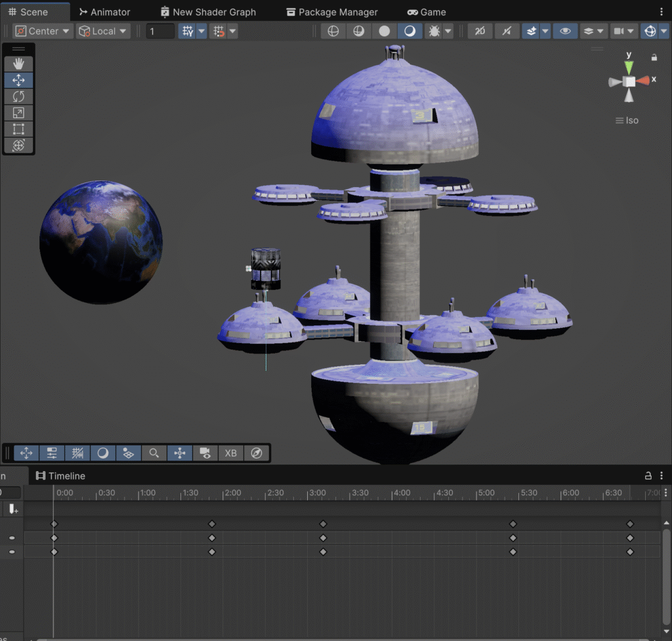Select the Scale tool

[x=18, y=113]
